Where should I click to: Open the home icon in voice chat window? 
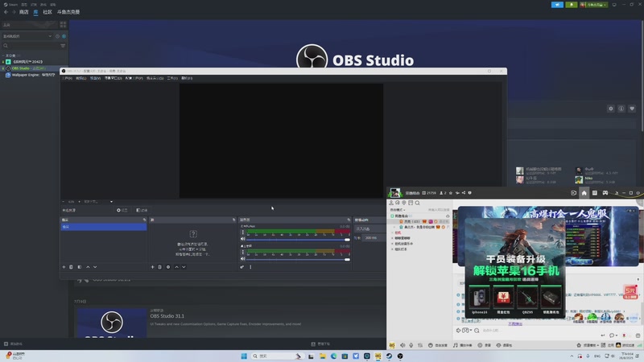pos(584,192)
